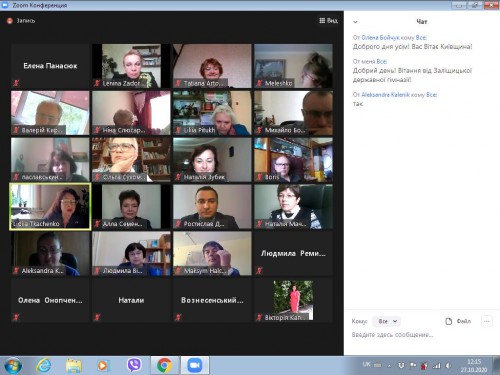Click Aleksandra Kalenik sender name in chat

(x=385, y=95)
